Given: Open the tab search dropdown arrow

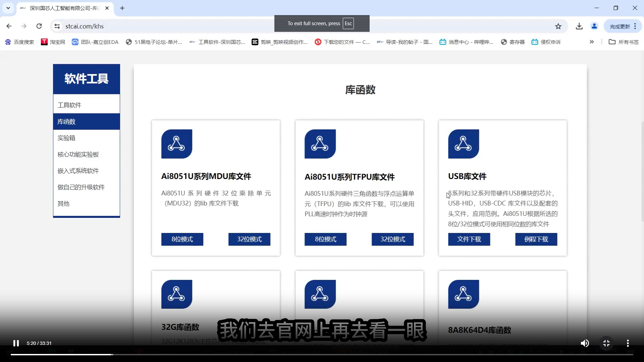Looking at the screenshot, I should point(8,8).
